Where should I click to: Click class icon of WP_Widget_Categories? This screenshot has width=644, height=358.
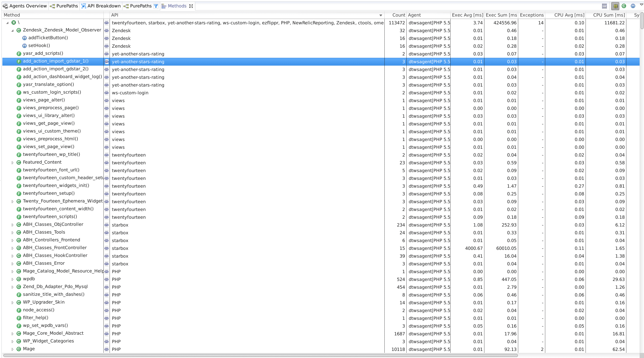click(x=19, y=341)
